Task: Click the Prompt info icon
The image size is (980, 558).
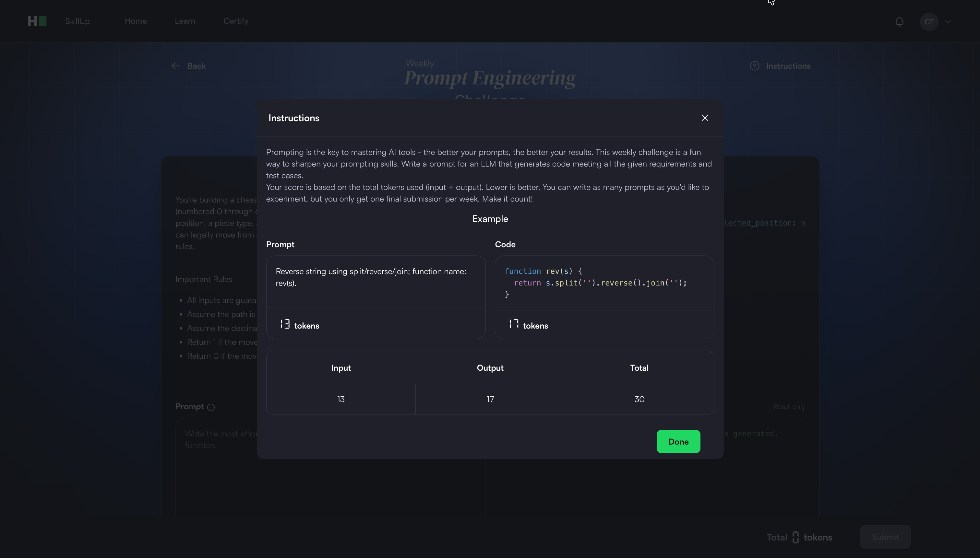Action: [x=211, y=407]
